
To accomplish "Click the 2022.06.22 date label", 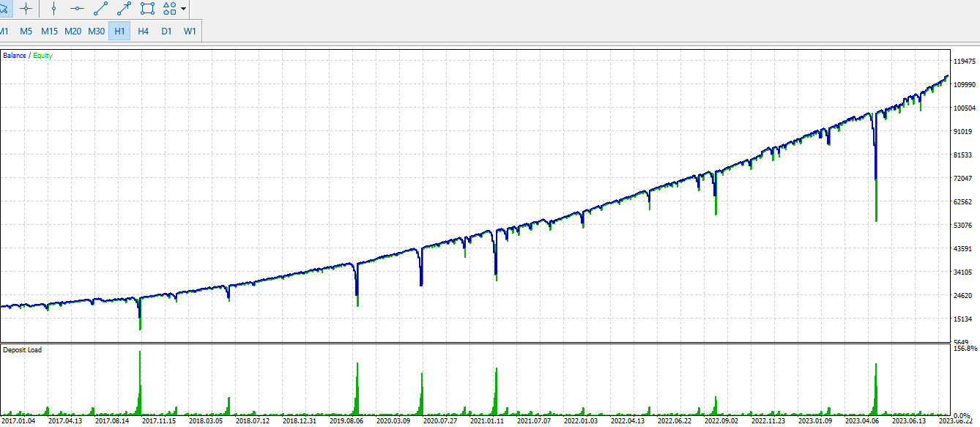I will coord(675,421).
